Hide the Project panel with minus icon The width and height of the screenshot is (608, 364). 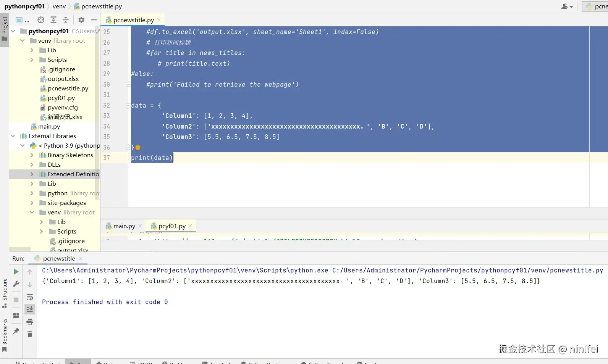click(94, 20)
